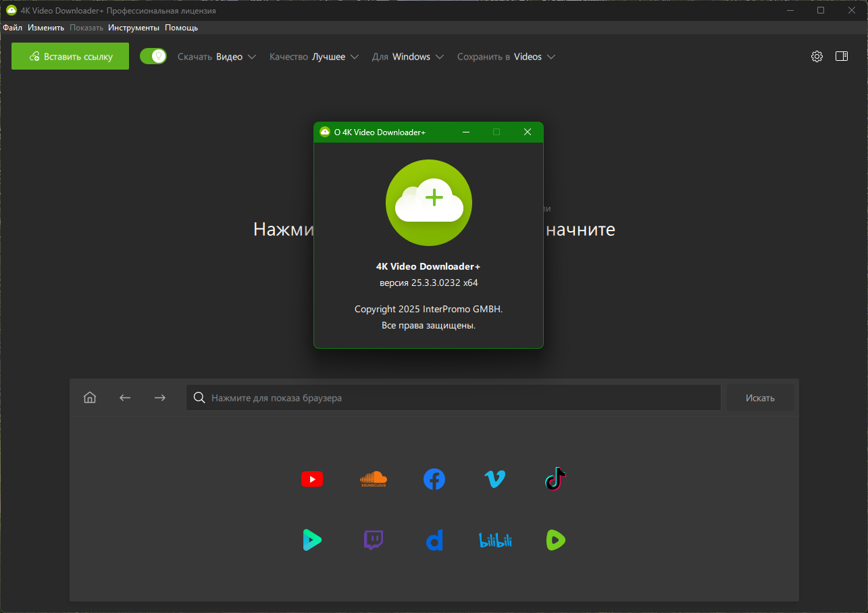Disable the Smart Mode lightbulb toggle

point(153,56)
